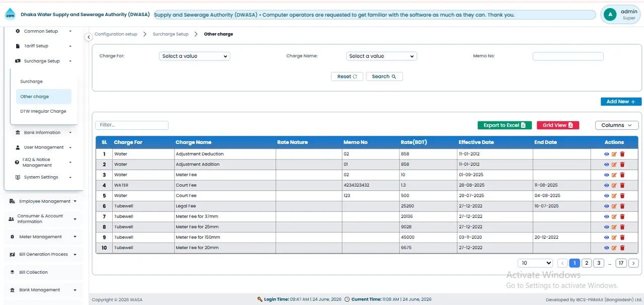View the Meter Fee for 37mm row

pyautogui.click(x=606, y=216)
